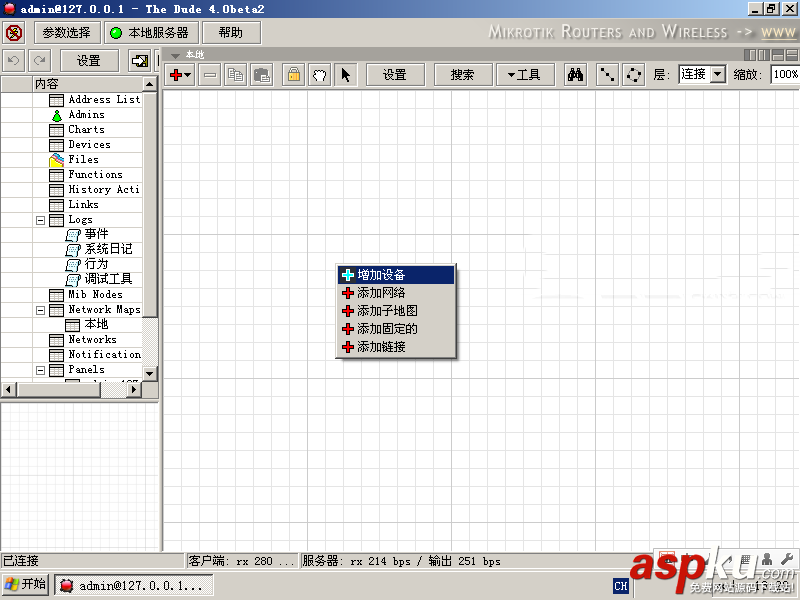Click the 调试工具 log scroll icon

[x=73, y=280]
